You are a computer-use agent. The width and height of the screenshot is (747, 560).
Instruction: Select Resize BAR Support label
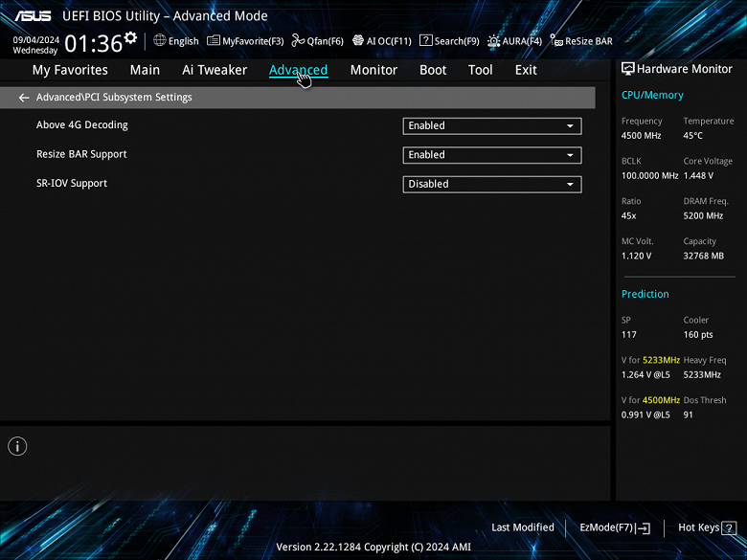tap(81, 154)
